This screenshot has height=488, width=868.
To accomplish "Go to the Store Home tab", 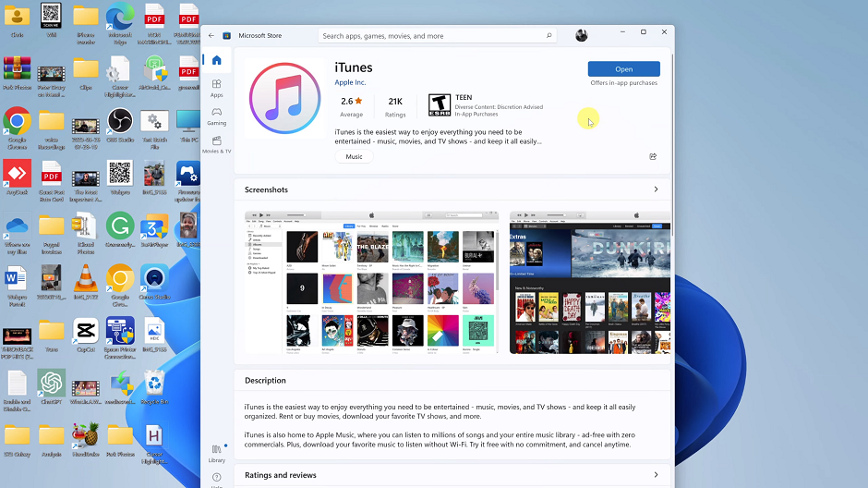I will point(216,61).
